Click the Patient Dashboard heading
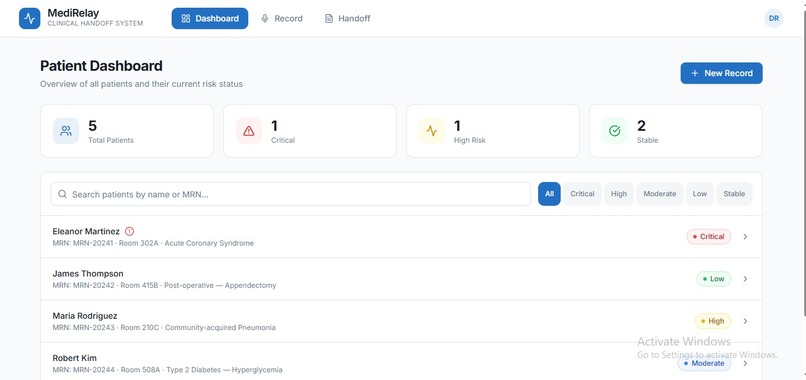This screenshot has height=380, width=806. click(x=101, y=66)
